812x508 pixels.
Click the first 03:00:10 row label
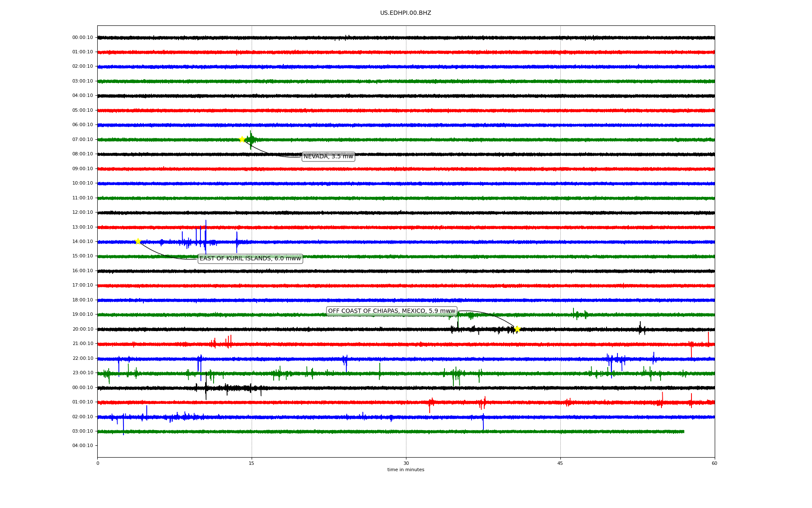tap(82, 81)
